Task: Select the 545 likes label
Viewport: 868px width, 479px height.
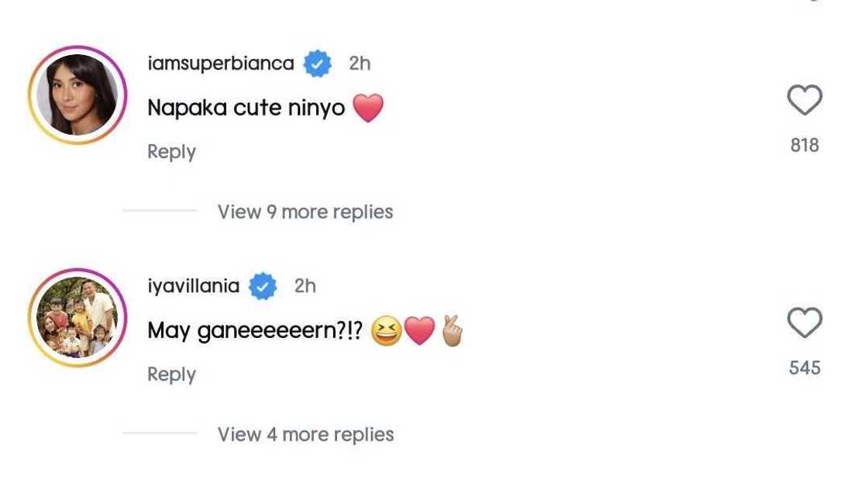Action: [x=804, y=367]
